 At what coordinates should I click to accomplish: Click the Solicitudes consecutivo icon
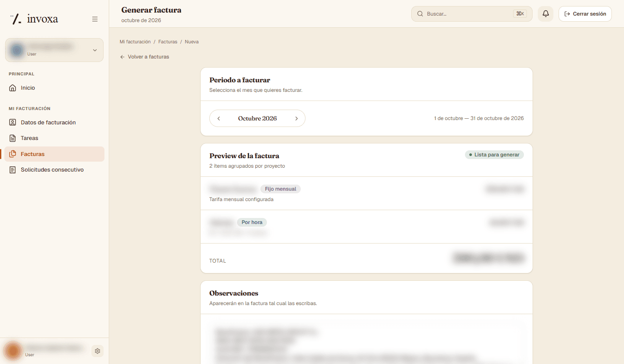click(x=13, y=170)
